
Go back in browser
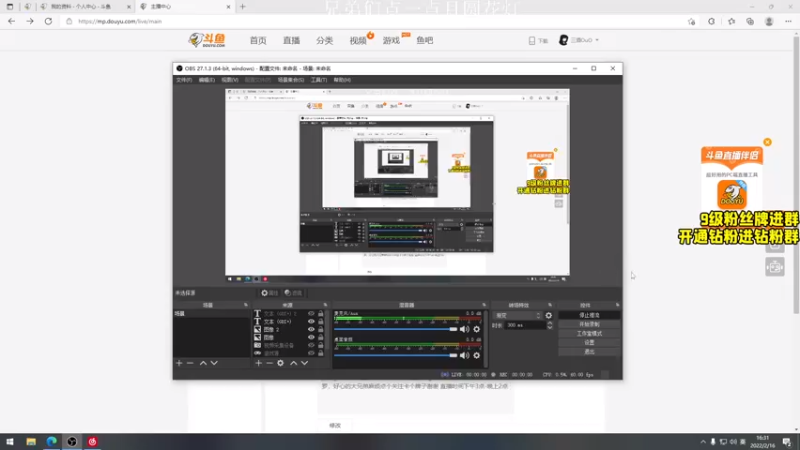pos(11,21)
